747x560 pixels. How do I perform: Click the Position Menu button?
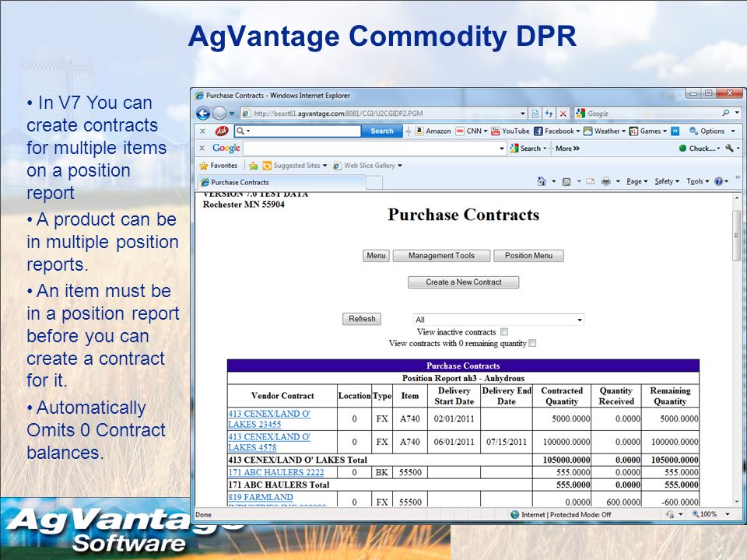click(x=528, y=256)
